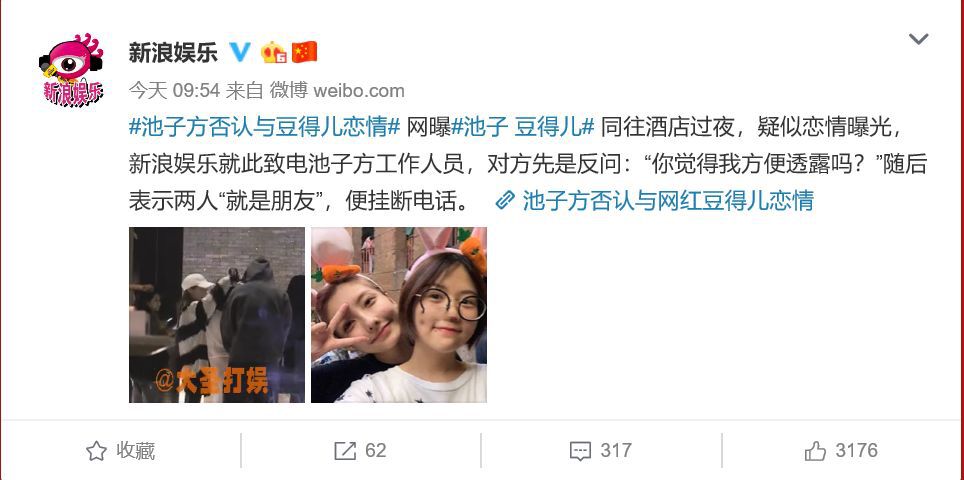The height and width of the screenshot is (480, 964).
Task: Open article link 池子方否认与网红豆得儿恋情
Action: coord(668,200)
